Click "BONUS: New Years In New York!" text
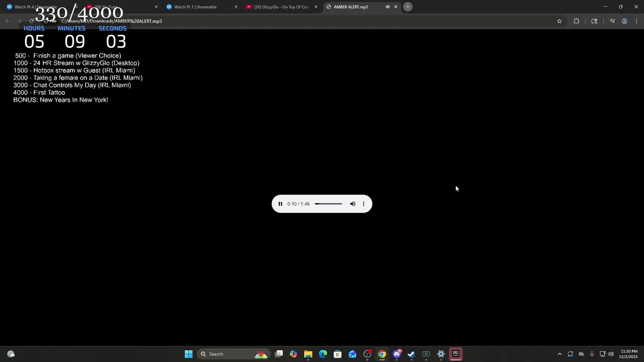This screenshot has height=362, width=644. pos(61,100)
